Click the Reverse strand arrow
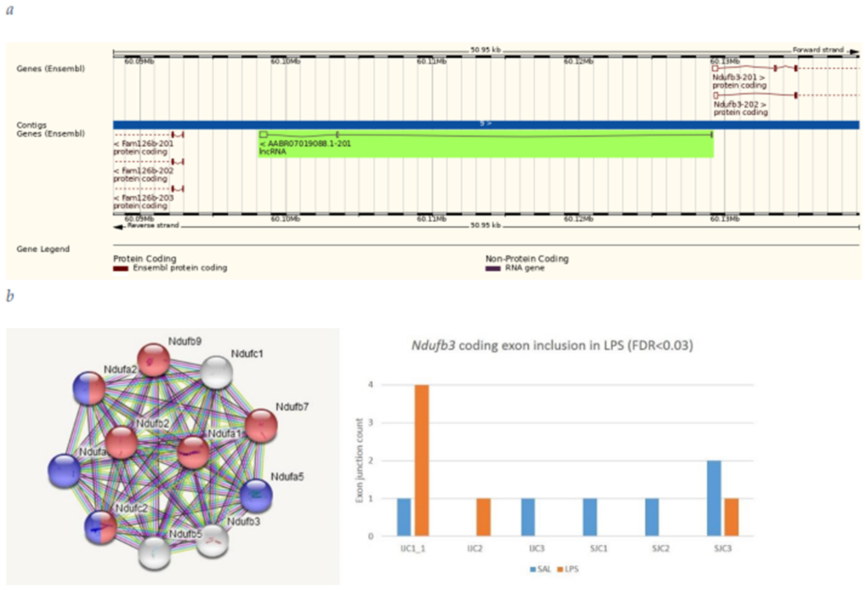Screen dimensions: 868x590 (x=119, y=227)
